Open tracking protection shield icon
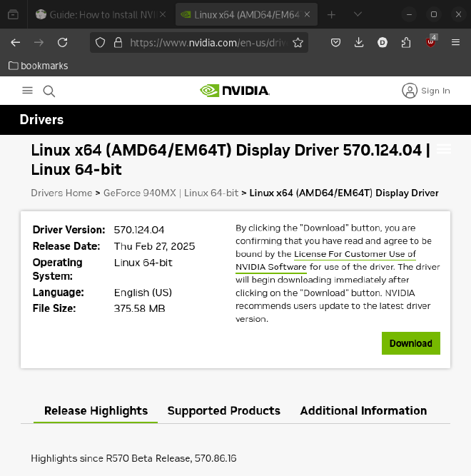The width and height of the screenshot is (471, 476). point(100,43)
